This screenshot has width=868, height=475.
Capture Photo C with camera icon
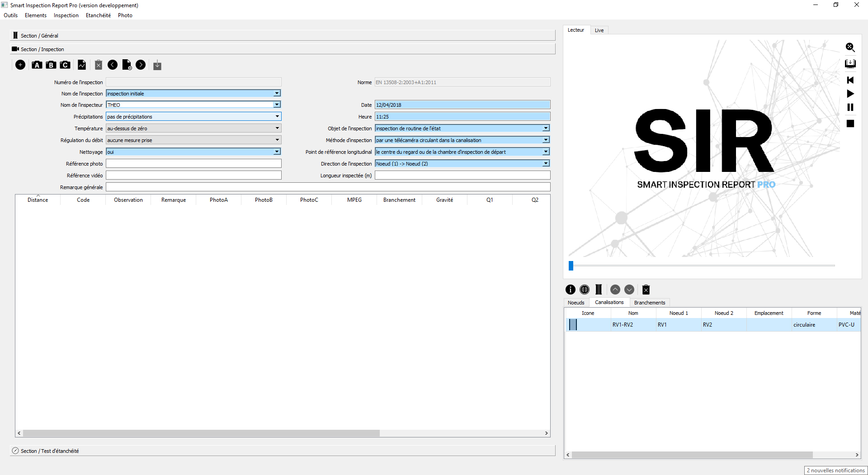[x=65, y=65]
